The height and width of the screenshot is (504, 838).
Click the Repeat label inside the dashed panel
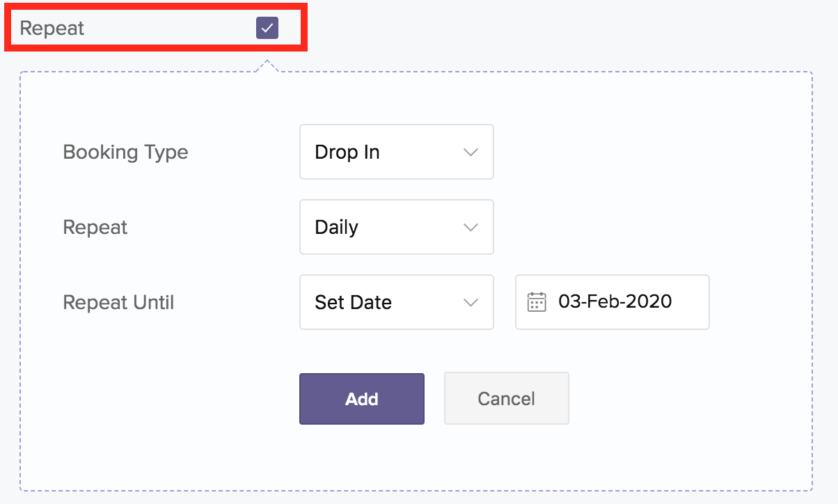coord(95,228)
